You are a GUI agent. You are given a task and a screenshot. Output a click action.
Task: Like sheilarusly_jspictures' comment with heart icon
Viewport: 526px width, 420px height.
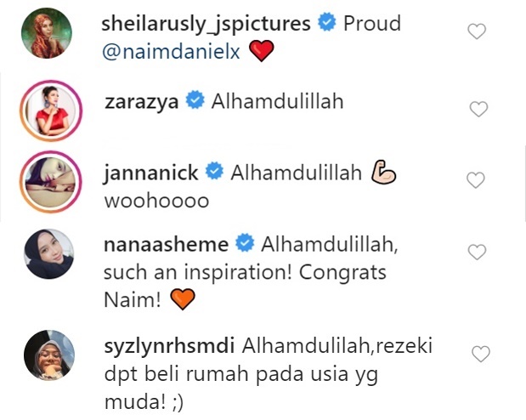pos(477,31)
